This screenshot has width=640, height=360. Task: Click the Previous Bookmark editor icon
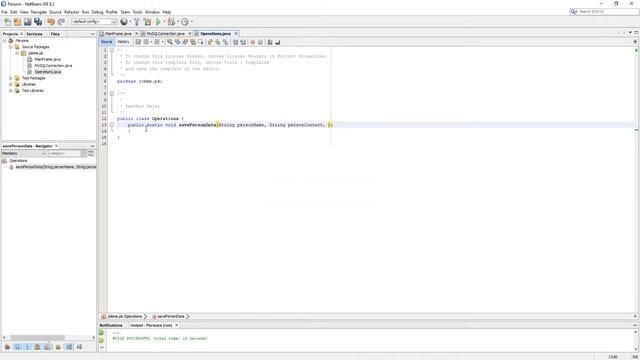click(x=210, y=42)
